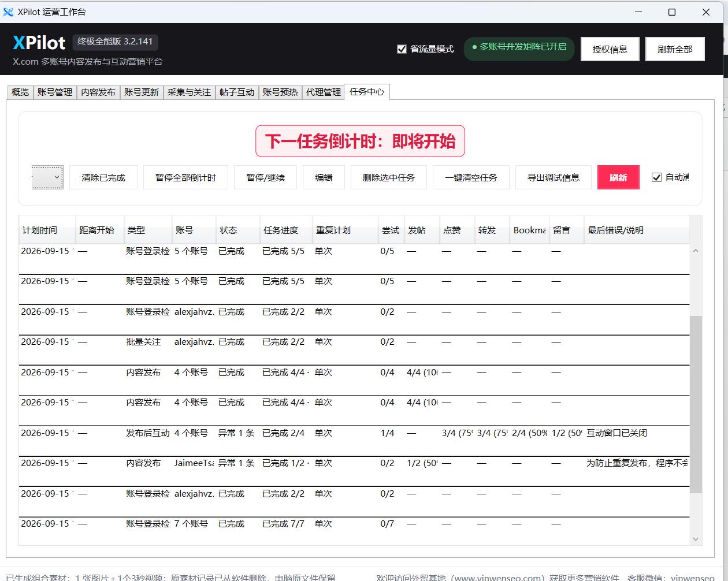
Task: Select the 批量关注 task row
Action: coord(354,349)
